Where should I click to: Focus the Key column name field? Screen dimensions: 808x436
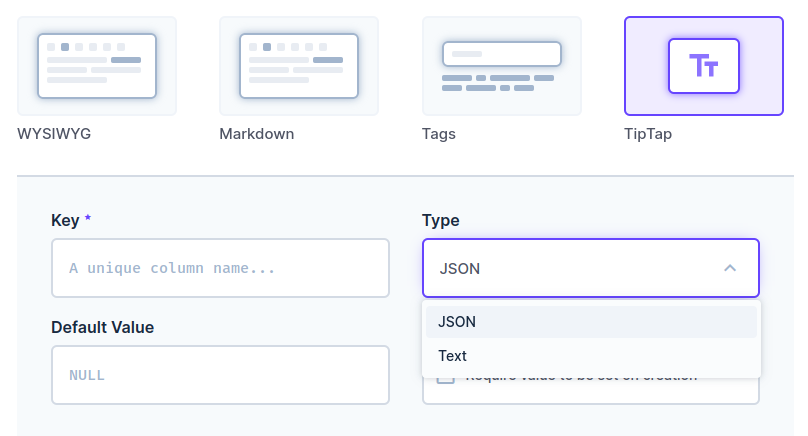(220, 268)
